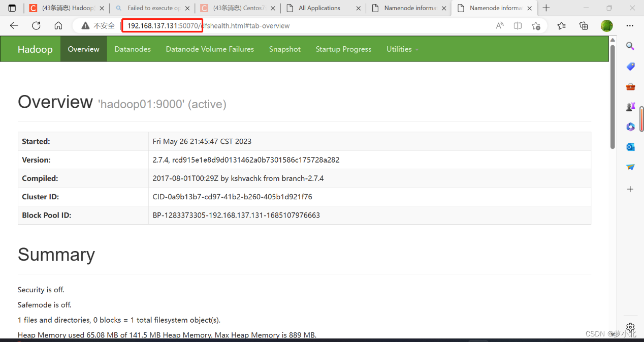Click the cluster ID value 'CID-0a9b13b7...'
This screenshot has width=644, height=342.
233,197
